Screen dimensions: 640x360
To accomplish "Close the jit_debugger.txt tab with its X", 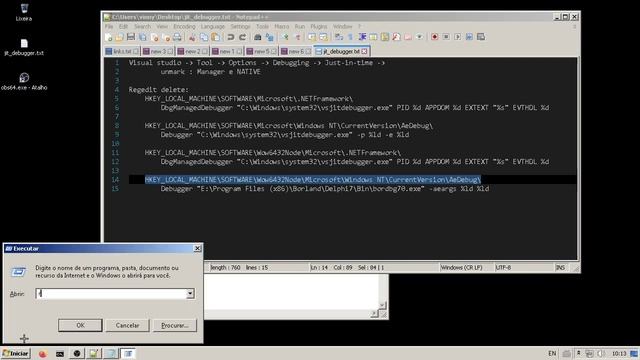I will (x=364, y=51).
